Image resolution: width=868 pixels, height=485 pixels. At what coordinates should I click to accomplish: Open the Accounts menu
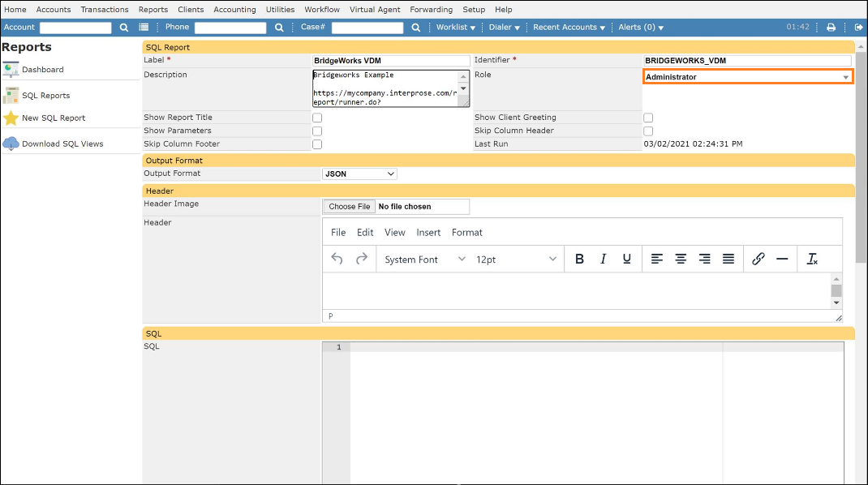click(54, 10)
